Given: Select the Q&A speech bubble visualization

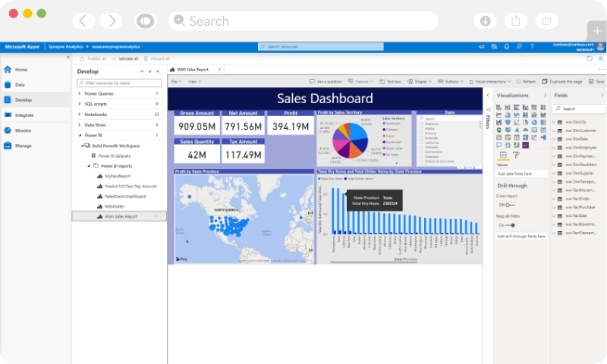Looking at the screenshot, I should [x=498, y=145].
